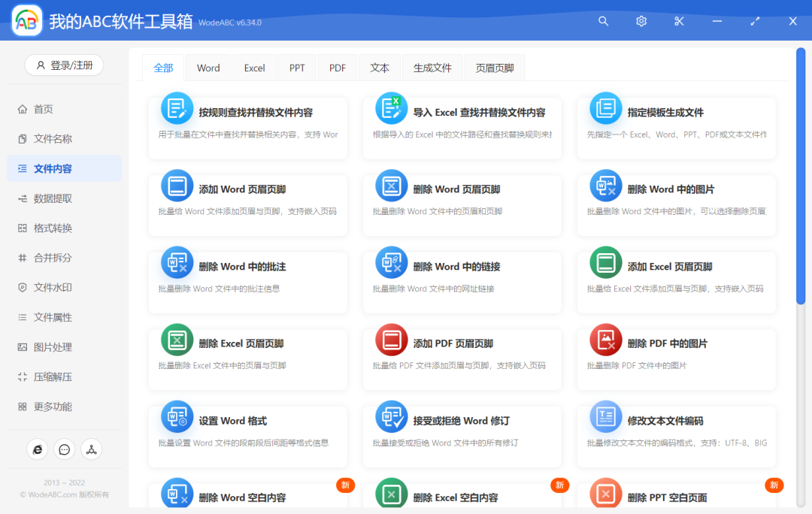Open the chat bubble icon in sidebar footer
Image resolution: width=812 pixels, height=514 pixels.
pos(64,449)
